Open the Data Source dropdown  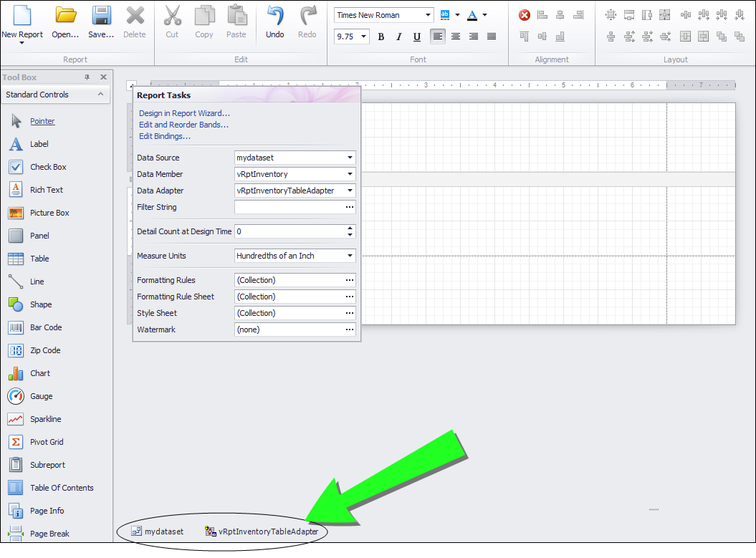(350, 158)
